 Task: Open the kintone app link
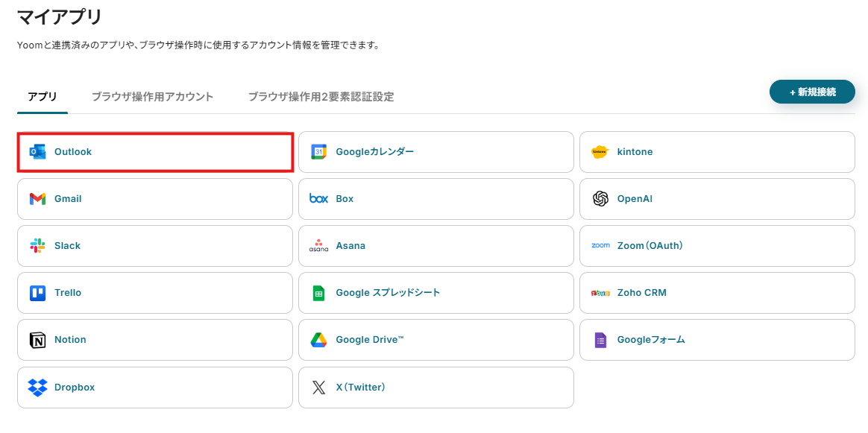click(x=635, y=152)
